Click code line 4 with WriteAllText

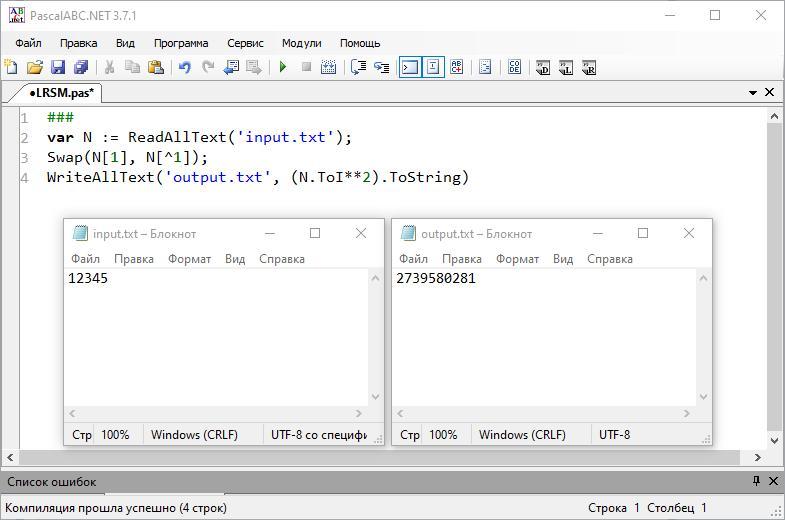258,177
